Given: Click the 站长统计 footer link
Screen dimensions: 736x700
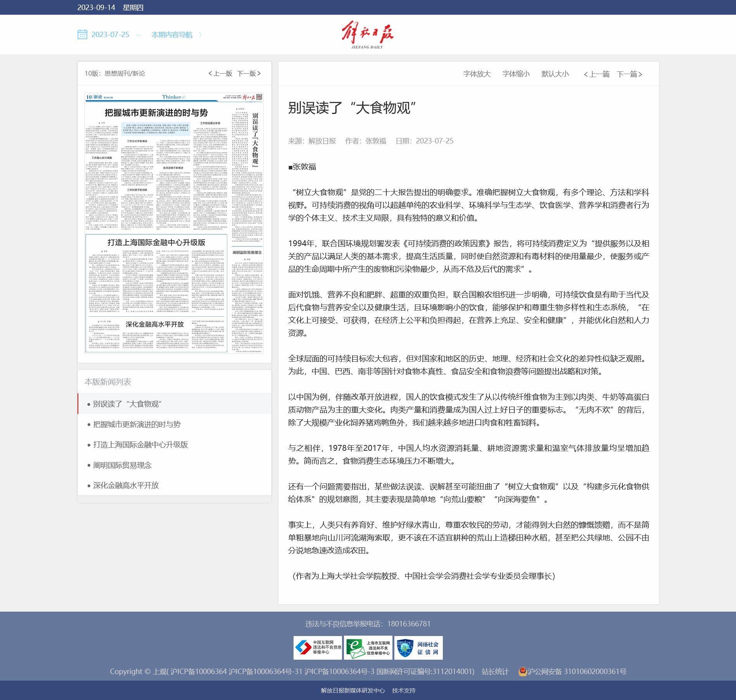Looking at the screenshot, I should tap(495, 671).
